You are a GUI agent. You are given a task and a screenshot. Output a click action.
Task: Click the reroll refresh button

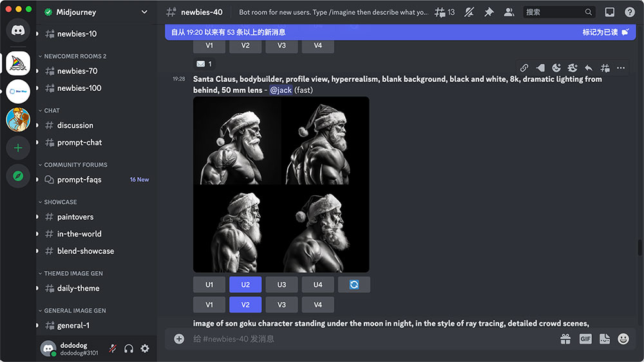[x=354, y=285]
